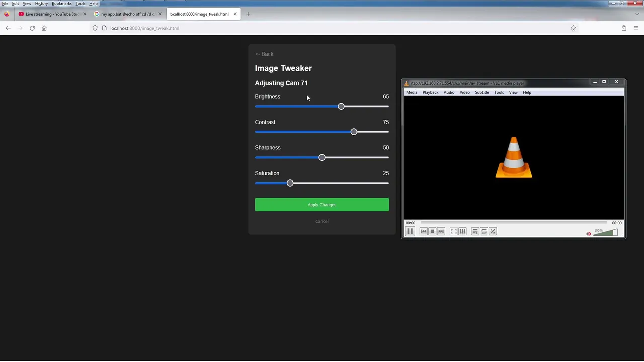Viewport: 644px width, 362px height.
Task: Open the Firefox extensions puzzle icon
Action: [x=624, y=28]
